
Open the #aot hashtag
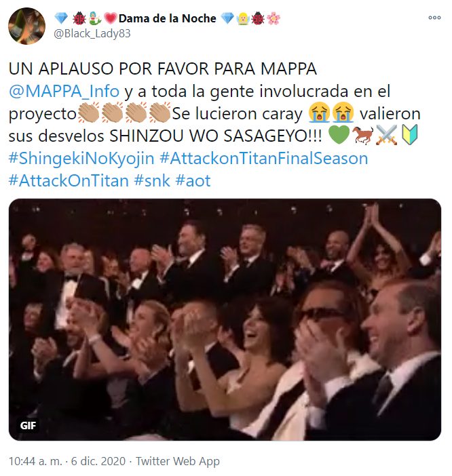click(193, 181)
